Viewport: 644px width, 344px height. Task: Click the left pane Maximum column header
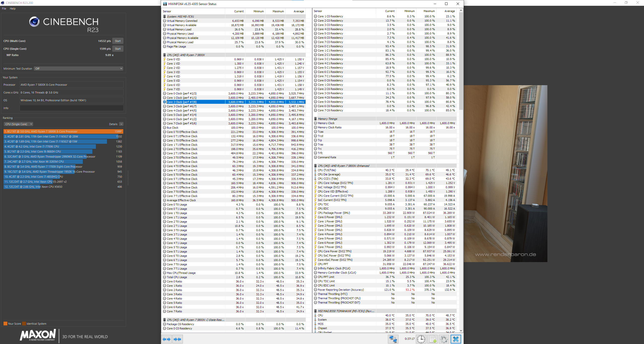[275, 11]
